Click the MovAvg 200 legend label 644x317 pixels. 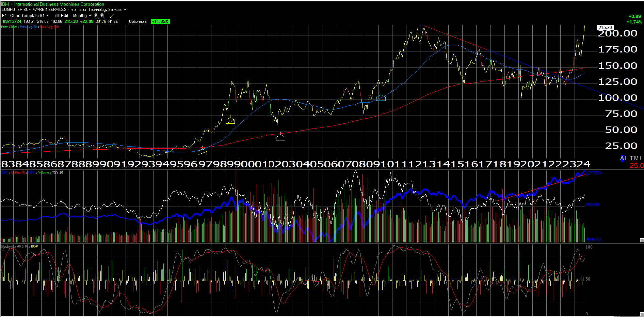point(49,27)
